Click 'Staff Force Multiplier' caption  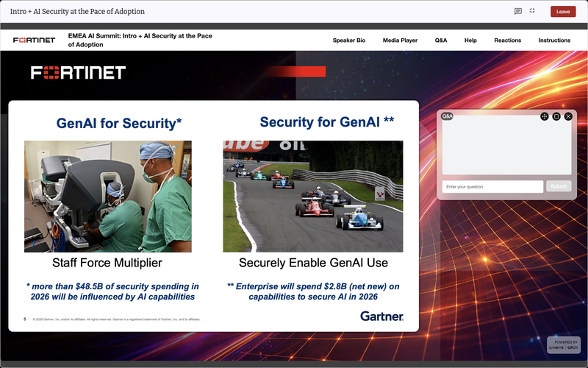[x=107, y=263]
